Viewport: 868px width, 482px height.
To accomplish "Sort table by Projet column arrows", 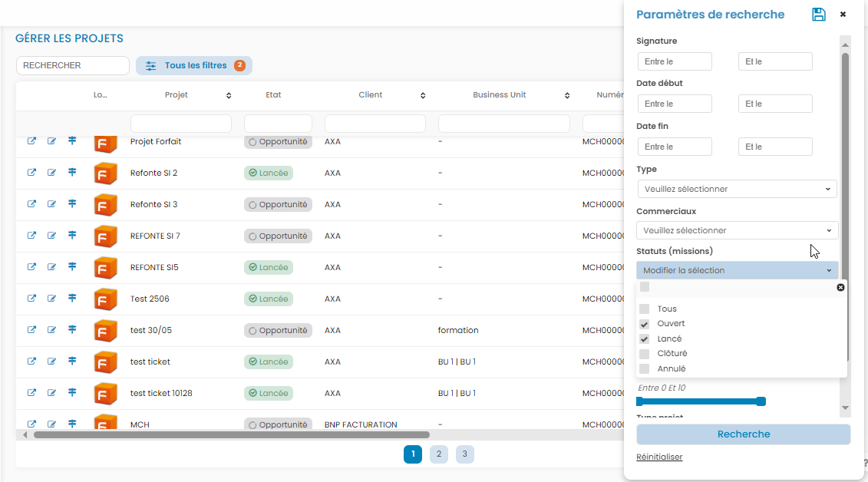I will pyautogui.click(x=229, y=96).
